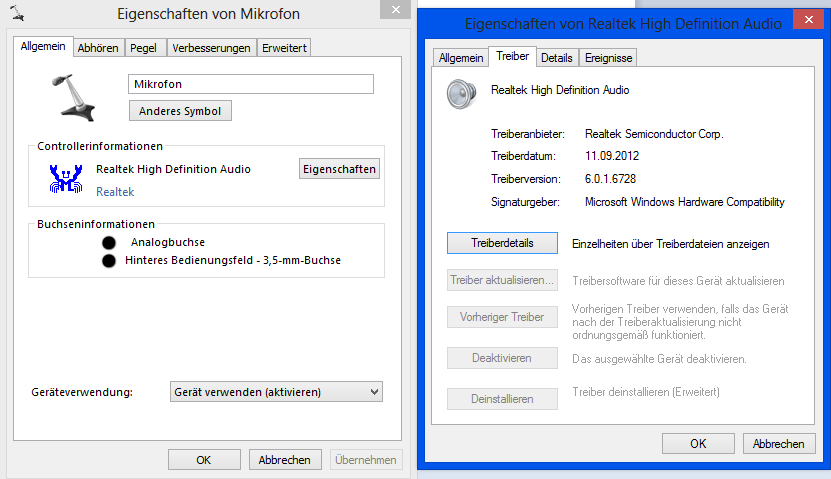Switch to Allgemein tab in Mikrofon window

coord(43,47)
